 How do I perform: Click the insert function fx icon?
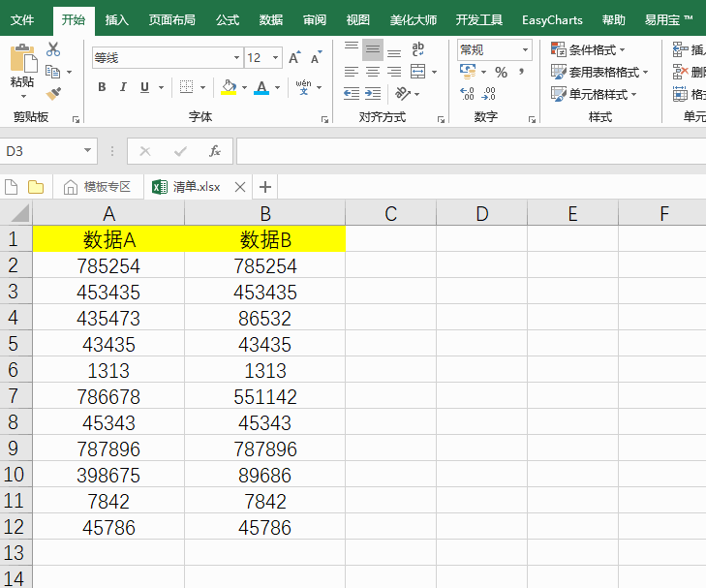pyautogui.click(x=215, y=151)
